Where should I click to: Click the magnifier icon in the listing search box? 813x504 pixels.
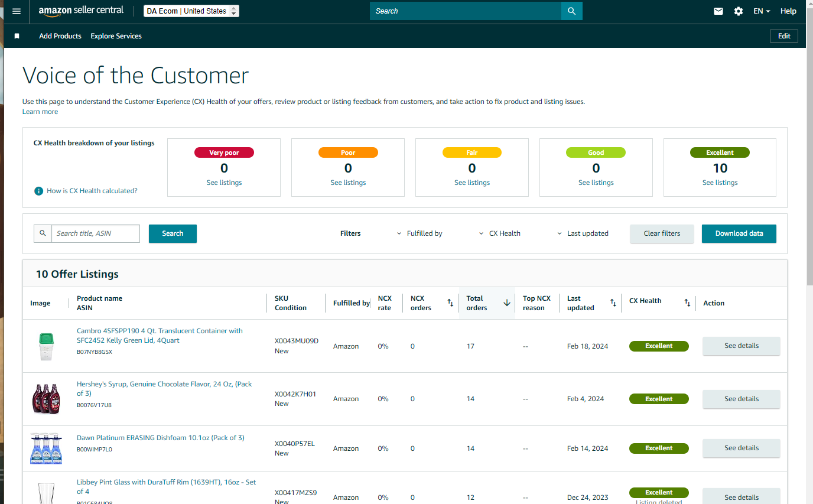coord(43,233)
